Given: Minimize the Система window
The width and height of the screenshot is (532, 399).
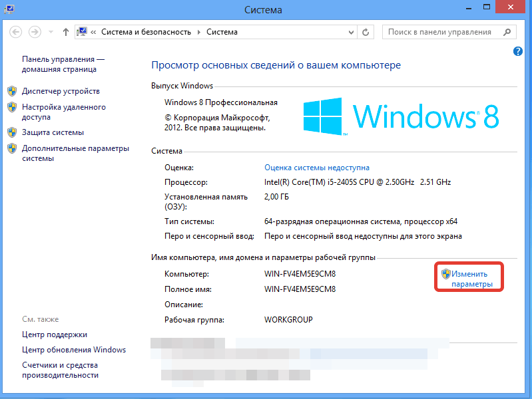Looking at the screenshot, I should tap(469, 7).
